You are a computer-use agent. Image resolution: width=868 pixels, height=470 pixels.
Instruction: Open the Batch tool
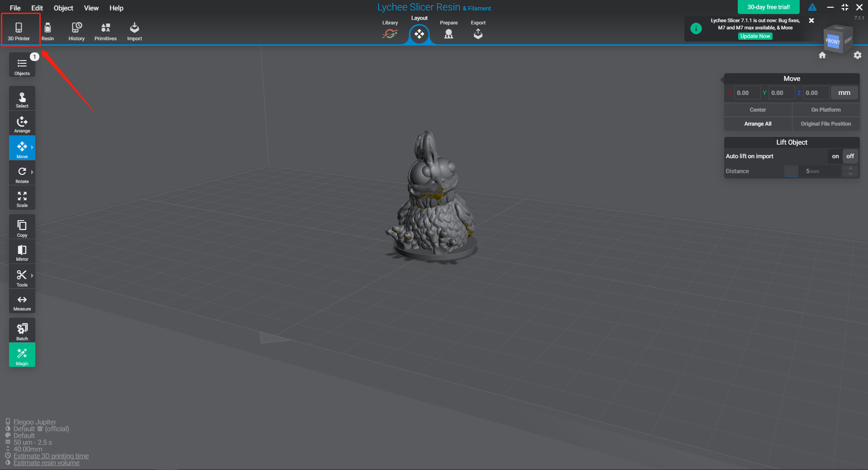pos(22,331)
